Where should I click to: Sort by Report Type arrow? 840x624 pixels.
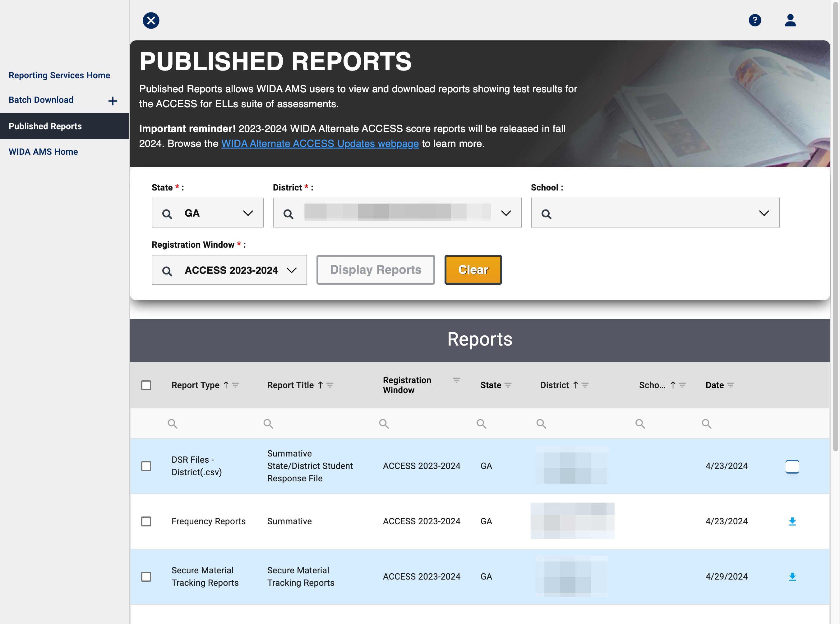(226, 385)
